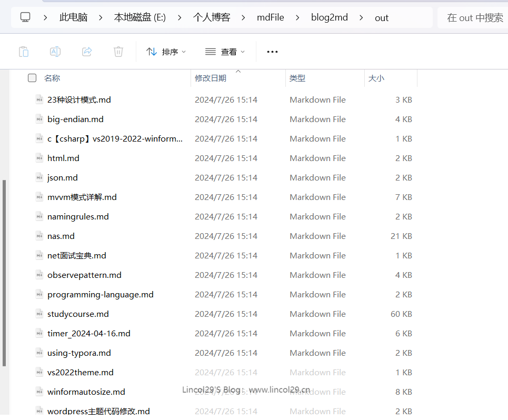Click the paste icon in toolbar

24,52
